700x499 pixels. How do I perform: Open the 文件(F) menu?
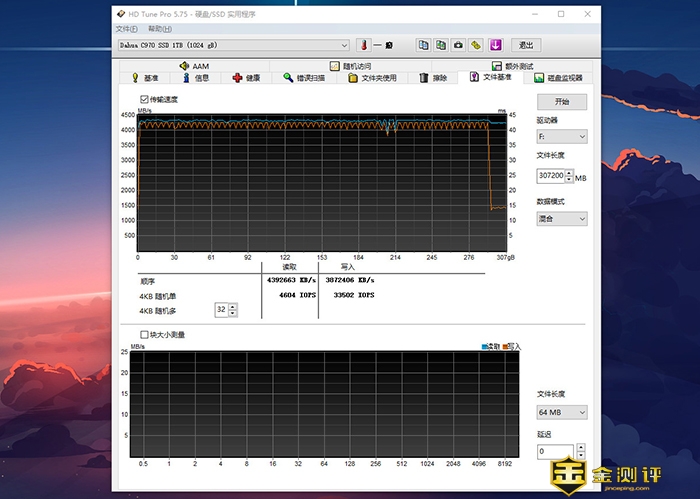coord(127,29)
